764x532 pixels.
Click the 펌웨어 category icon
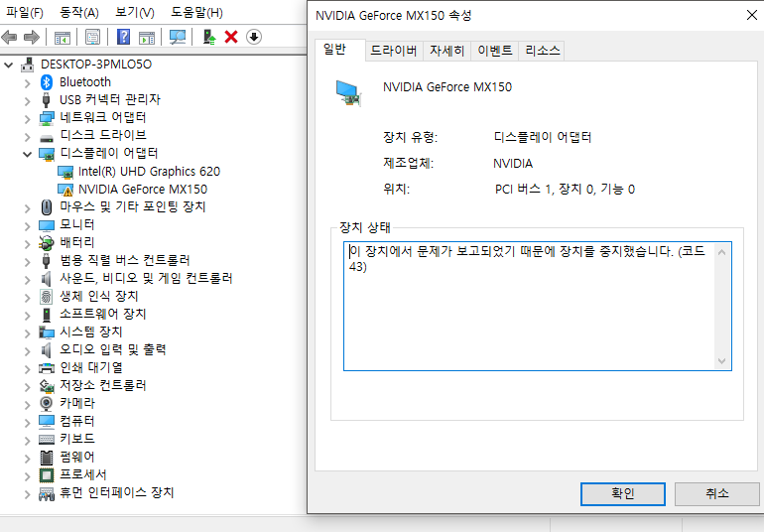pos(47,457)
